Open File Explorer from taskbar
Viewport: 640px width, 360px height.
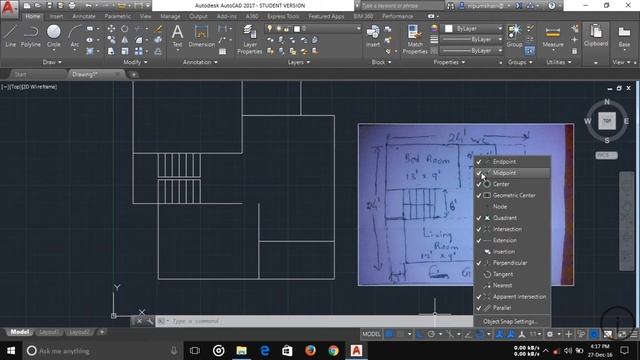tap(242, 351)
